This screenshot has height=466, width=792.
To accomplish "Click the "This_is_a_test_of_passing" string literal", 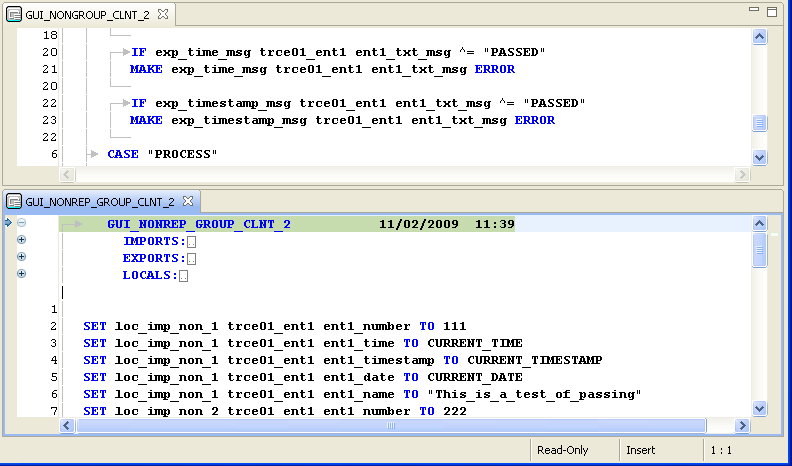I will point(534,394).
